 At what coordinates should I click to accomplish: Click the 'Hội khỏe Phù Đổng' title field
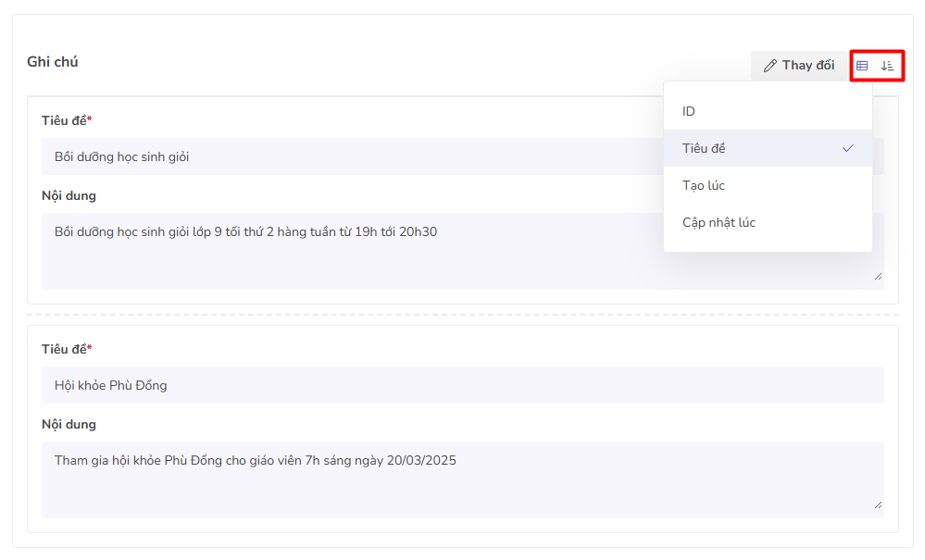coord(463,385)
